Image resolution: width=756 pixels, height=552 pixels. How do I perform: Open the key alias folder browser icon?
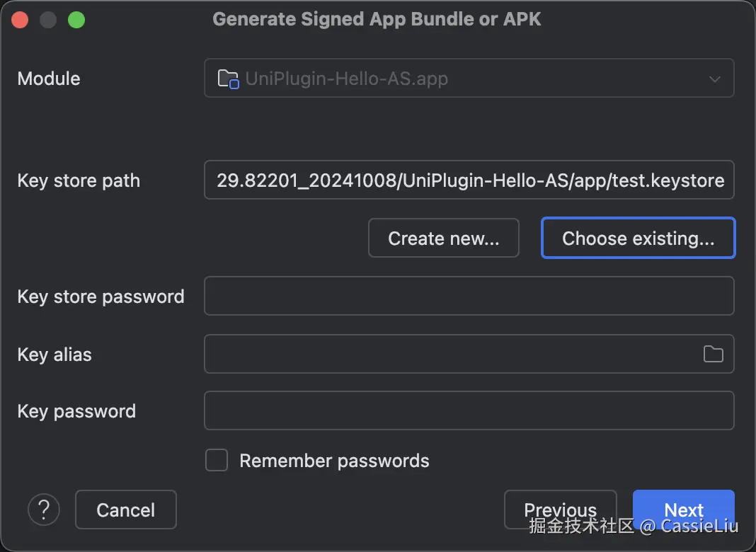click(x=713, y=354)
